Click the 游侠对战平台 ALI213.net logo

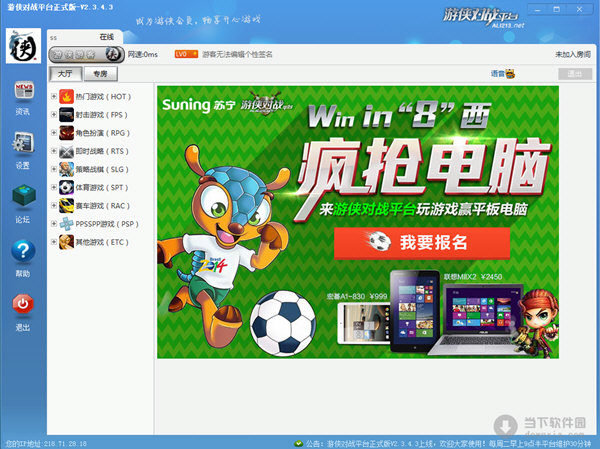[x=484, y=18]
